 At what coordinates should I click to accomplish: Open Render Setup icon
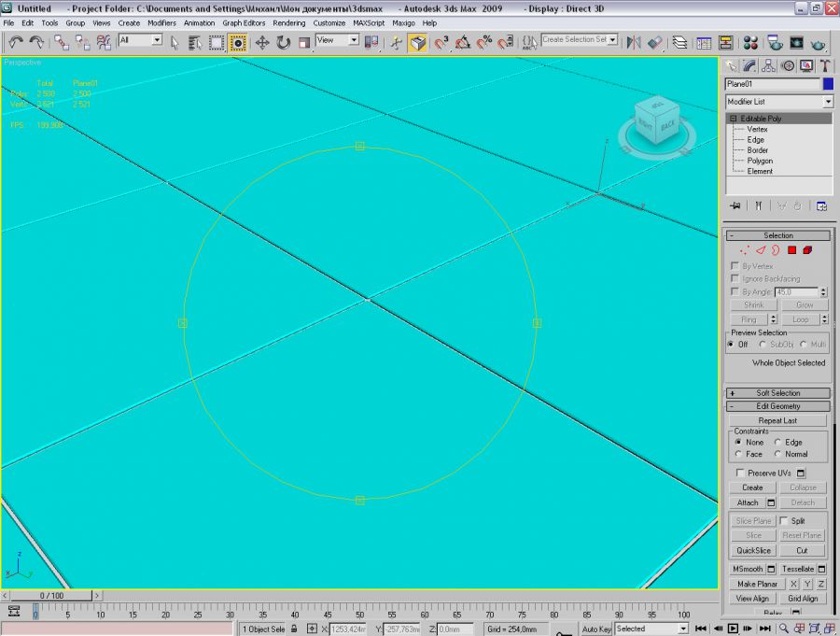pyautogui.click(x=775, y=42)
